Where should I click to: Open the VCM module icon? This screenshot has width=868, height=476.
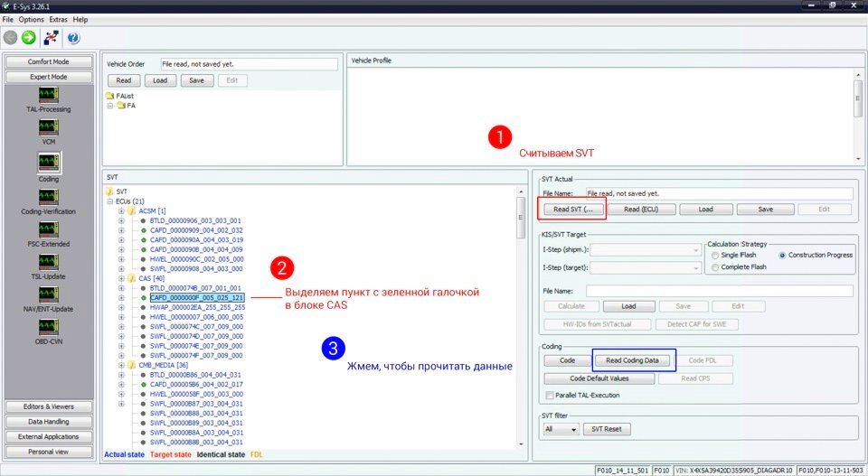[49, 127]
